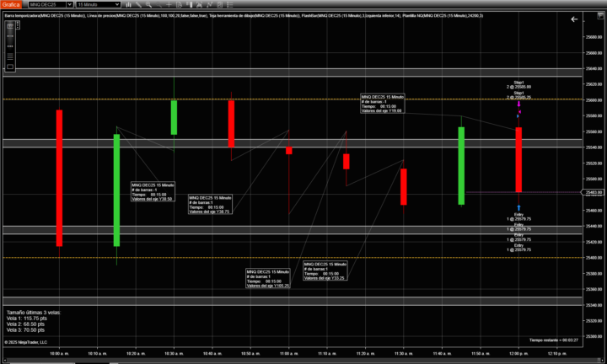
Task: Click the zoom out magnifier icon
Action: [x=158, y=5]
